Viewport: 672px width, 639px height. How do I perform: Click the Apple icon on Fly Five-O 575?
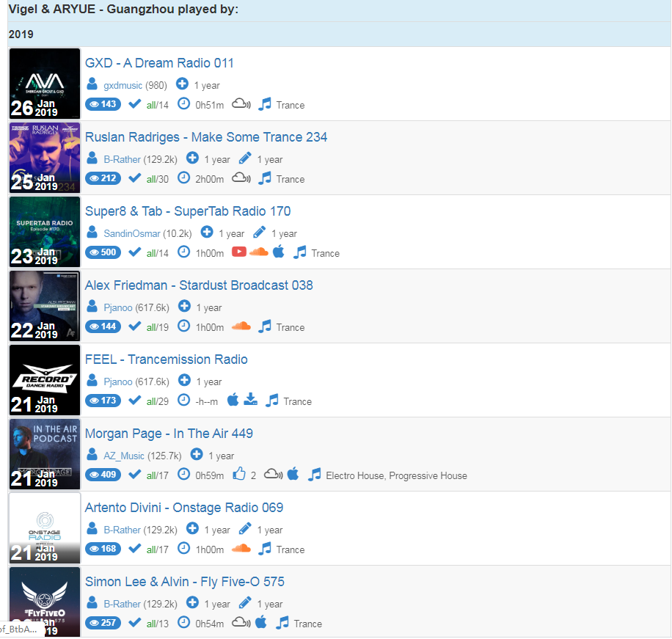point(261,622)
